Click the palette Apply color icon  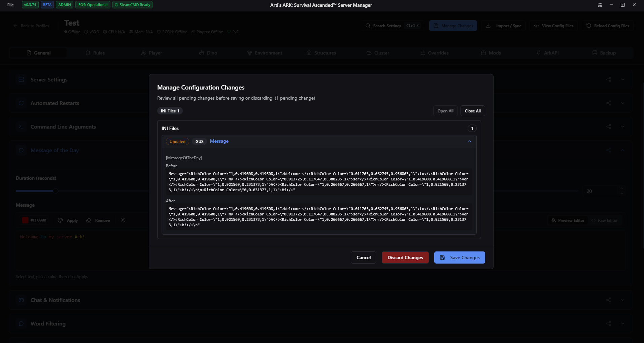click(60, 220)
